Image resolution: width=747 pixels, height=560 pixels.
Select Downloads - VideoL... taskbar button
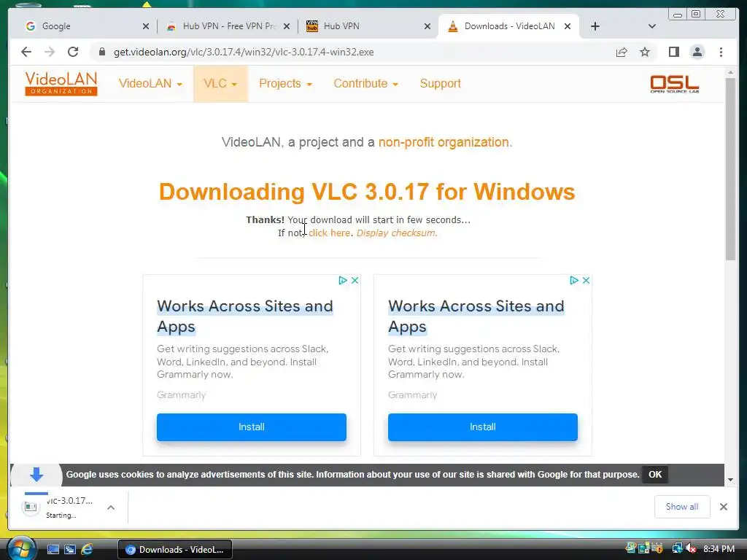pyautogui.click(x=175, y=550)
